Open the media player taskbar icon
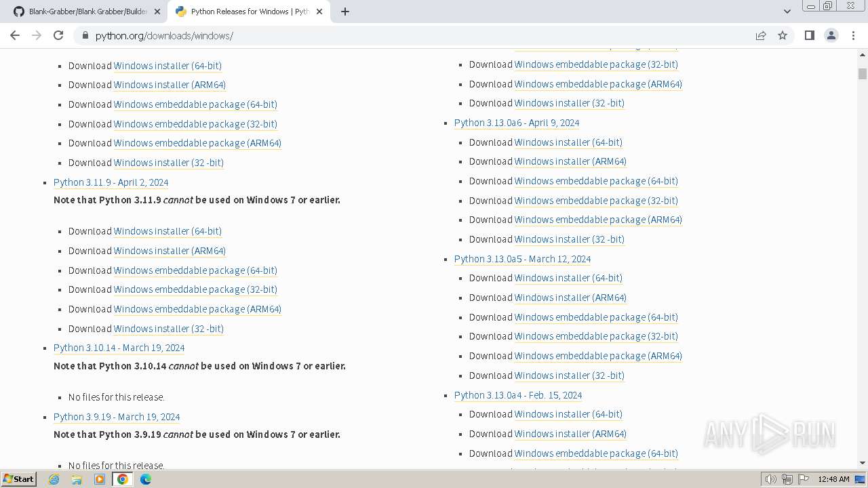 (x=100, y=479)
